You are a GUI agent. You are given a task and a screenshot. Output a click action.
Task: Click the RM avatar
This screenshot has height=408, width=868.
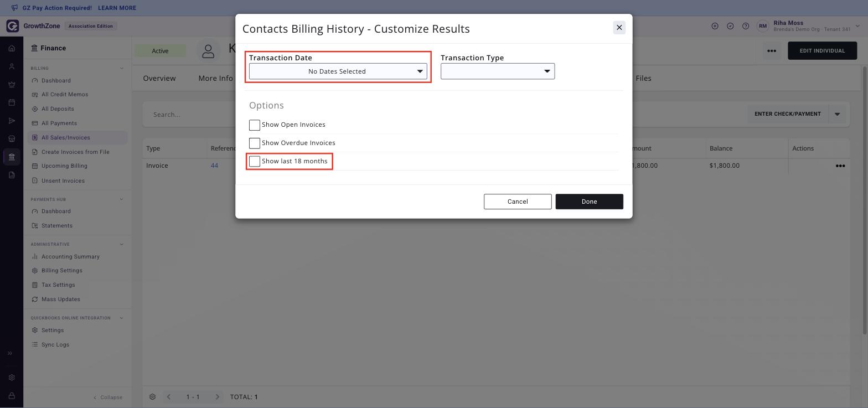point(763,26)
